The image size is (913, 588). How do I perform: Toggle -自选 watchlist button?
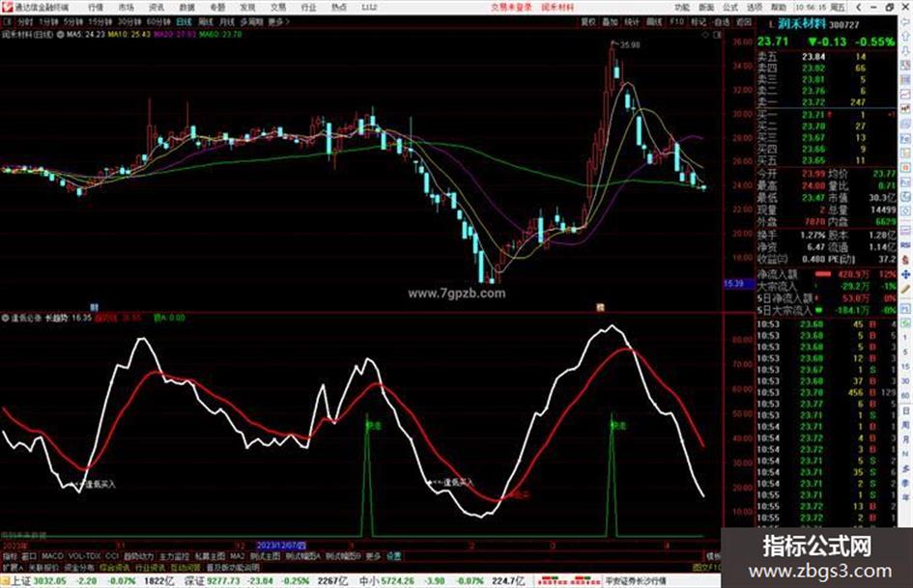721,21
